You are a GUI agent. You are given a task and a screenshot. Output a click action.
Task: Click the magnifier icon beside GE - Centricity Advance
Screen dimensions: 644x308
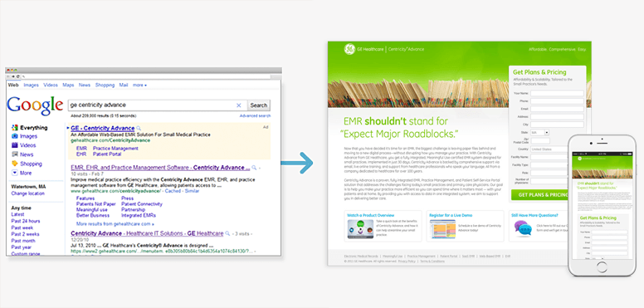pyautogui.click(x=139, y=128)
